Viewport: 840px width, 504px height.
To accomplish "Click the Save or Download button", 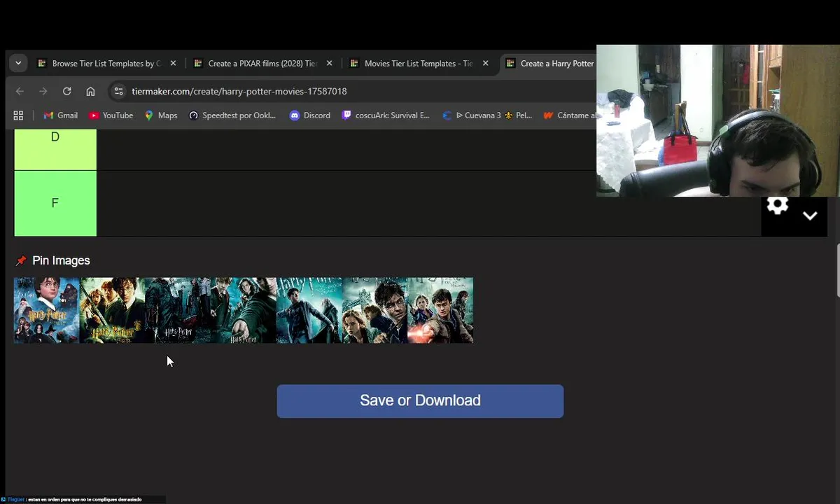I will pyautogui.click(x=420, y=401).
